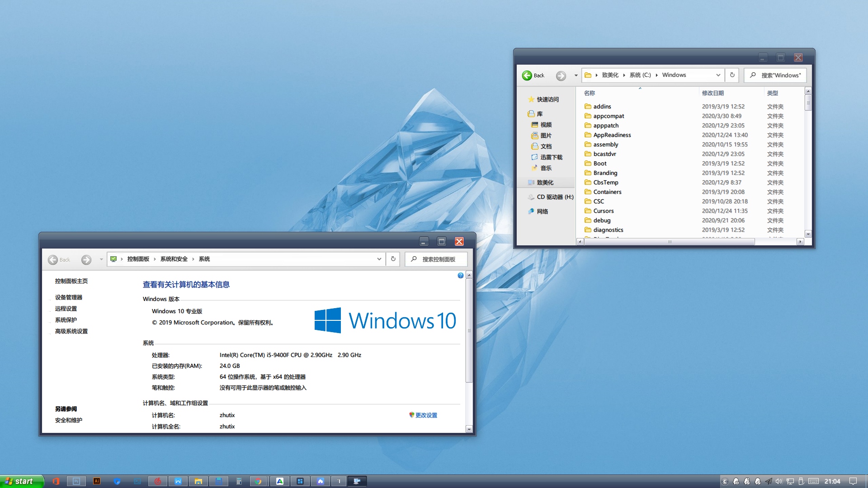Screen dimensions: 868x488
Task: Open 图片 library in sidebar
Action: click(x=542, y=136)
